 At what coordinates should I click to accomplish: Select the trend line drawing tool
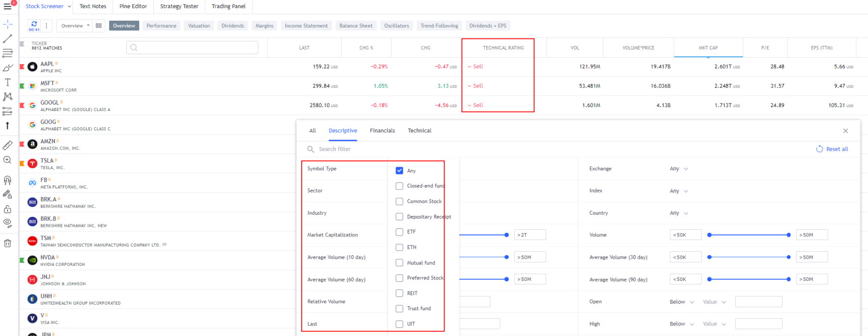tap(8, 38)
